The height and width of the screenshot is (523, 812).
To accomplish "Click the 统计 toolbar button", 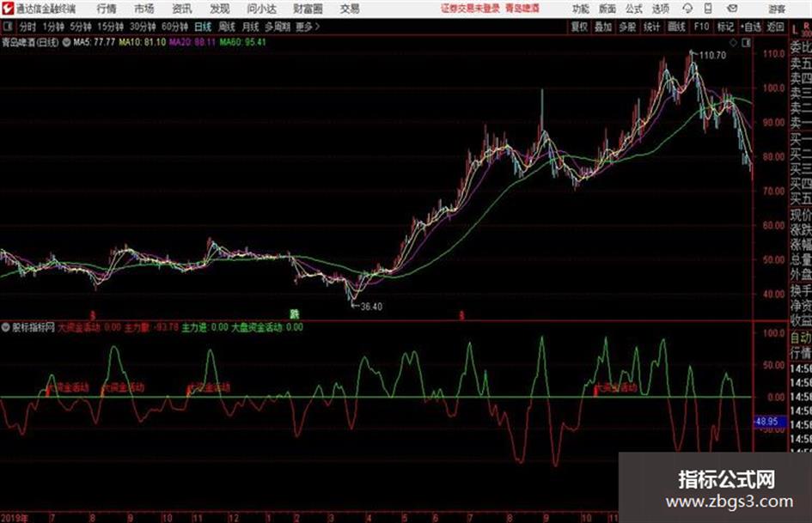I will click(651, 27).
